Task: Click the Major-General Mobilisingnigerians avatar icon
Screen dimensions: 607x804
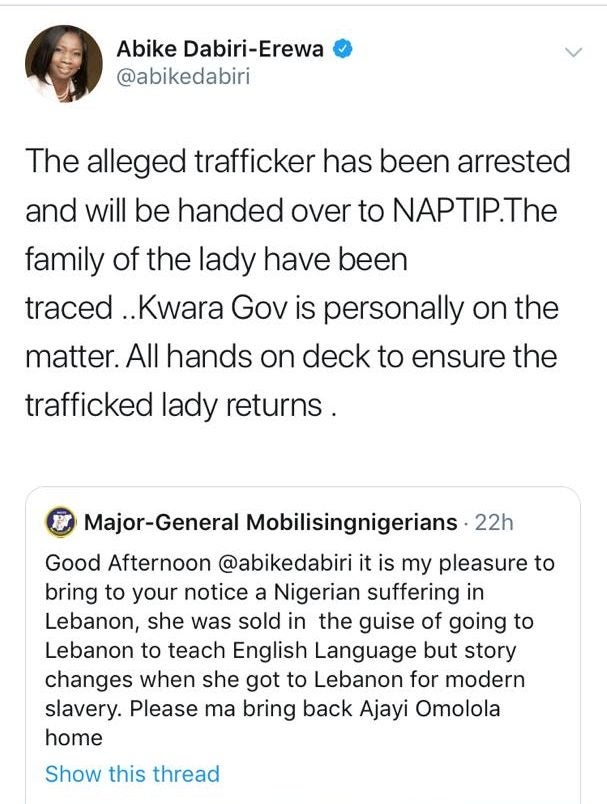Action: (x=61, y=522)
